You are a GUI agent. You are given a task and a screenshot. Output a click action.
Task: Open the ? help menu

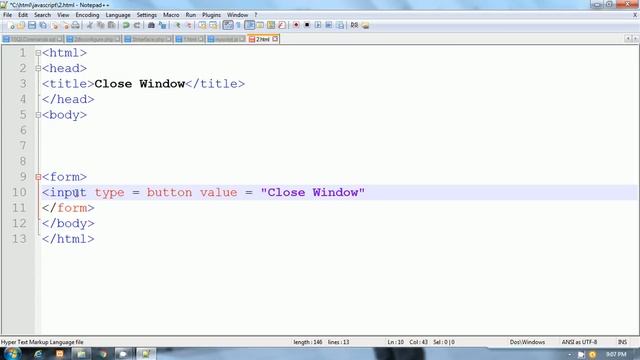point(256,15)
